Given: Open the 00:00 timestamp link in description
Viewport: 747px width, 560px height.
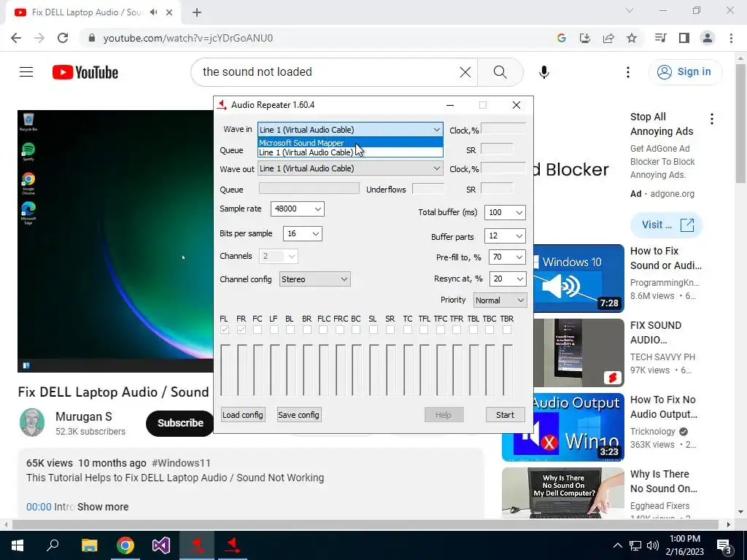Looking at the screenshot, I should 39,507.
